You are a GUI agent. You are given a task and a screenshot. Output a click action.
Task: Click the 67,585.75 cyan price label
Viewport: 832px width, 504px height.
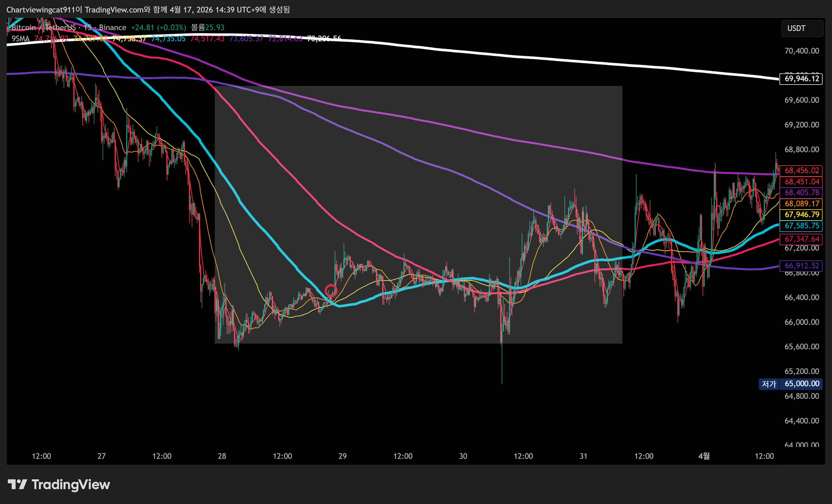(x=801, y=226)
